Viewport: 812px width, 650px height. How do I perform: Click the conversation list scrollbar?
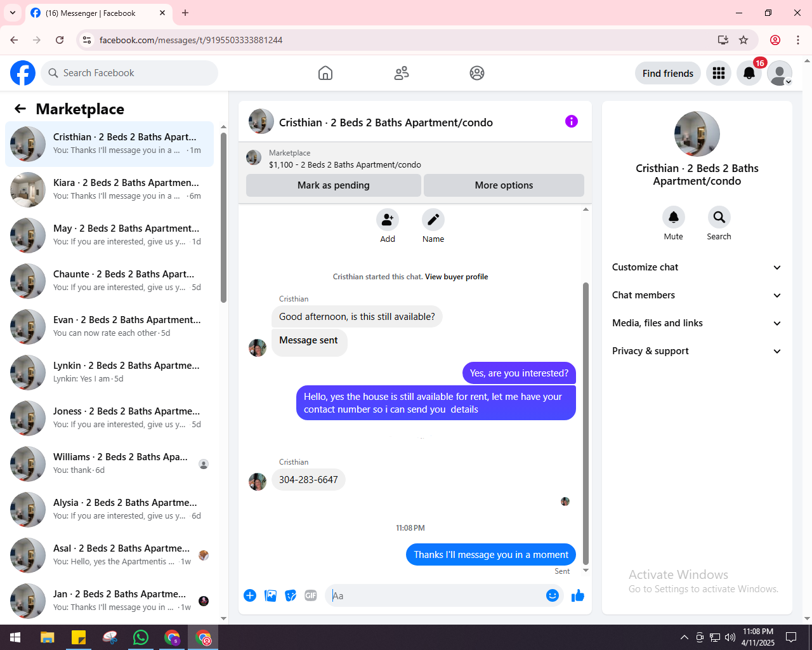click(x=223, y=218)
